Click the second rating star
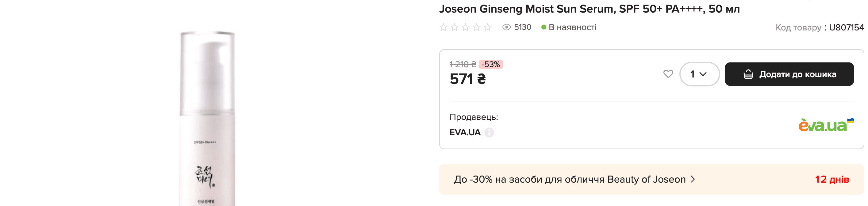The image size is (868, 206). click(455, 27)
